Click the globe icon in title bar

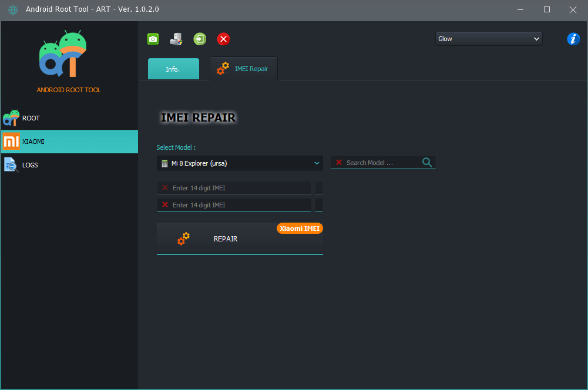click(x=12, y=9)
